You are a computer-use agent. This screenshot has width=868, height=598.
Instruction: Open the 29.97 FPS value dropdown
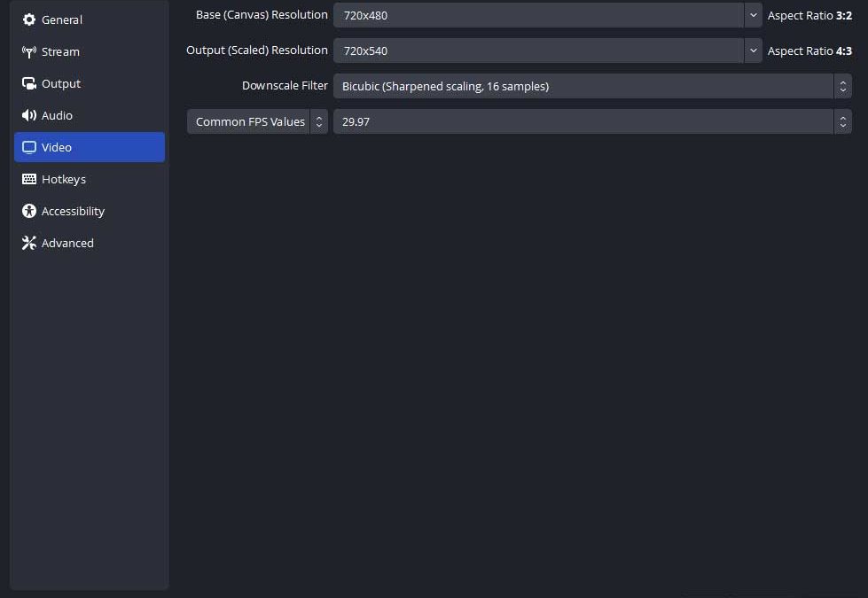click(x=591, y=121)
